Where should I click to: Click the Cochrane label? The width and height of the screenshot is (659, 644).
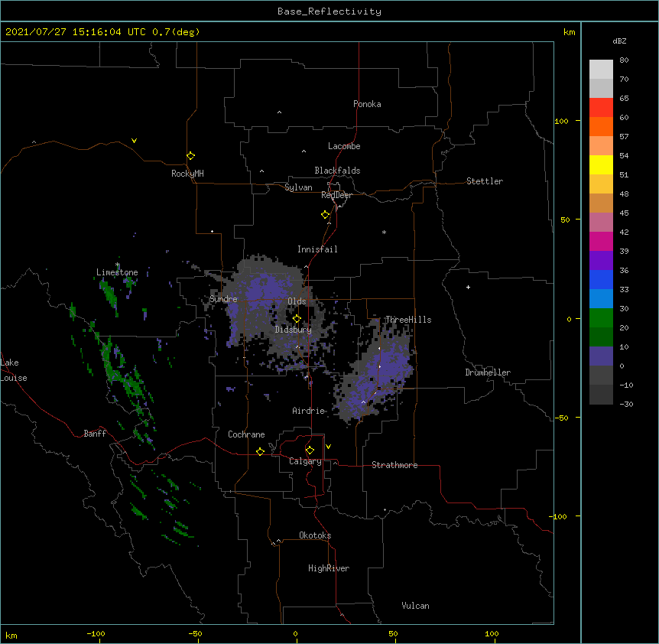[x=246, y=434]
